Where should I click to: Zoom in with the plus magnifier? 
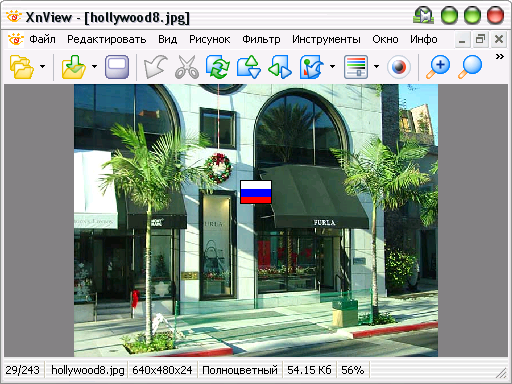(x=438, y=67)
